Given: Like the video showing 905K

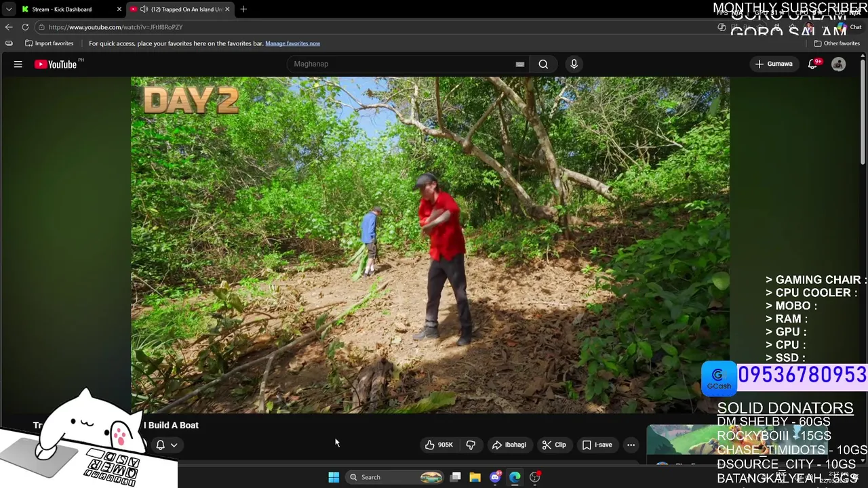Looking at the screenshot, I should [439, 445].
